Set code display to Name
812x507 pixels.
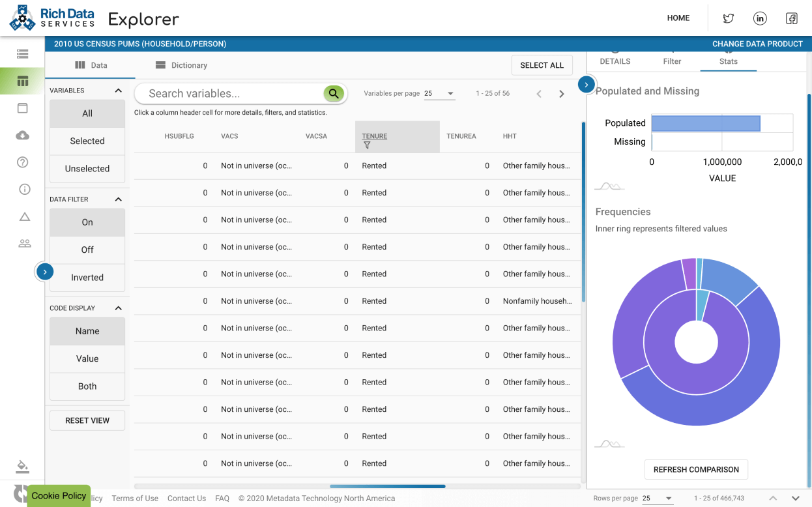pos(87,331)
